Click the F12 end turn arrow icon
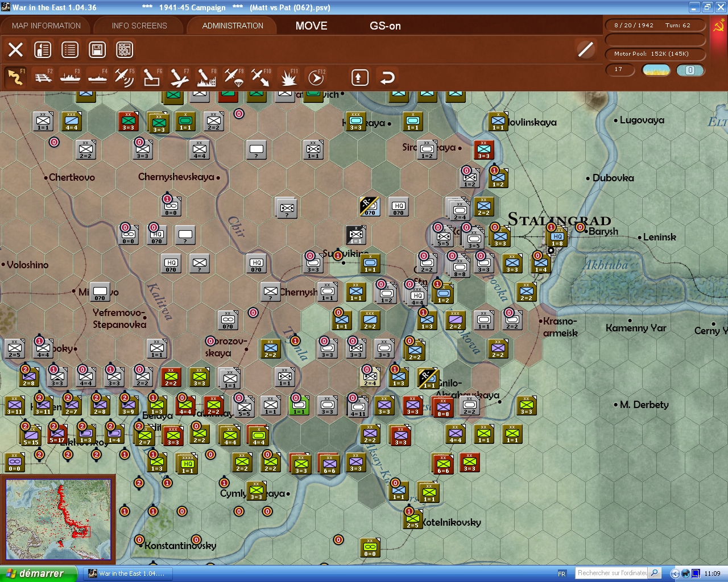728x582 pixels. [x=316, y=77]
